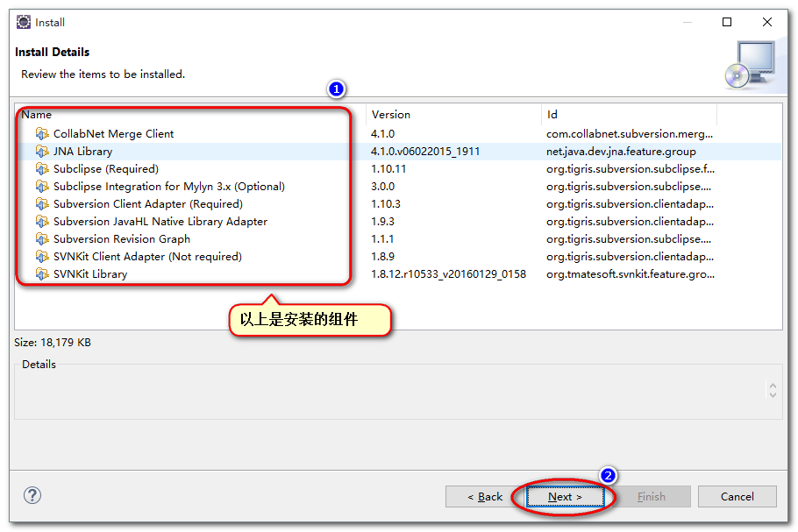This screenshot has width=798, height=532.
Task: Click the Details scroll up arrow
Action: (x=773, y=386)
